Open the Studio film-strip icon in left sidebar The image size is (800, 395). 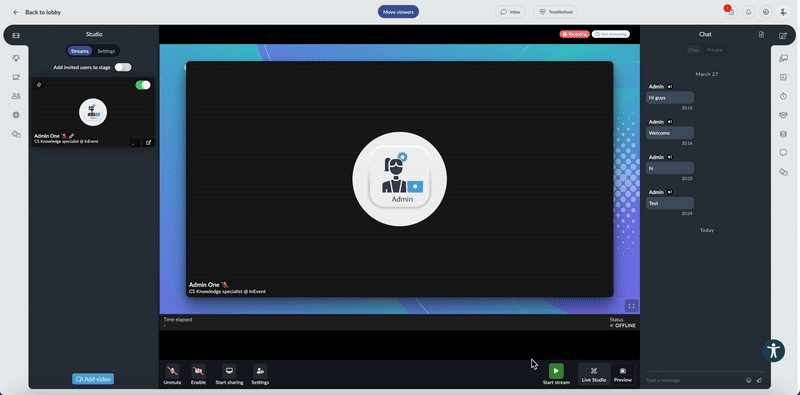tap(16, 36)
